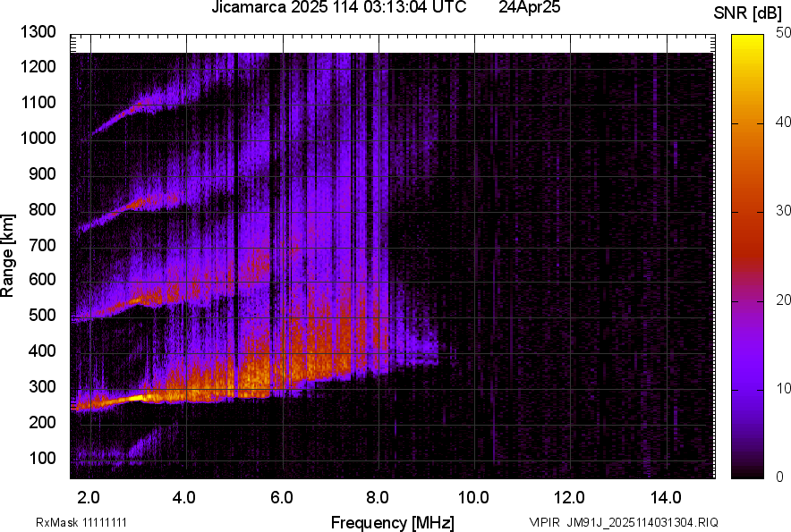Screen dimensions: 791x532
Task: Click the second-hop echo trace near 500 km
Action: [136, 302]
